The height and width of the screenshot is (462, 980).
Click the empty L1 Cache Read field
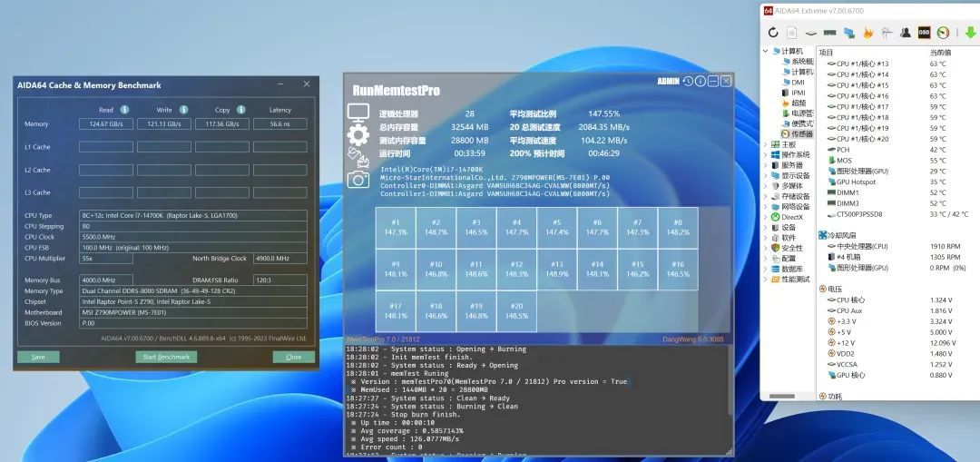(105, 147)
